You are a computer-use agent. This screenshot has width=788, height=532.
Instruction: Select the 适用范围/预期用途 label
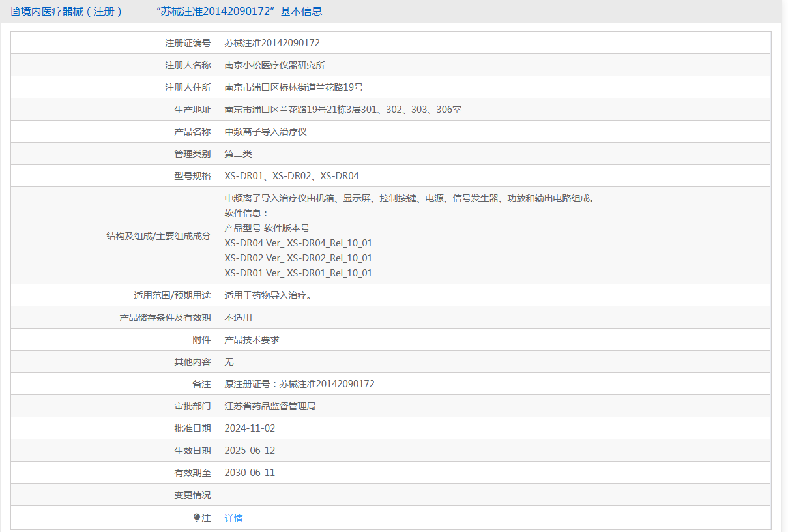point(172,295)
